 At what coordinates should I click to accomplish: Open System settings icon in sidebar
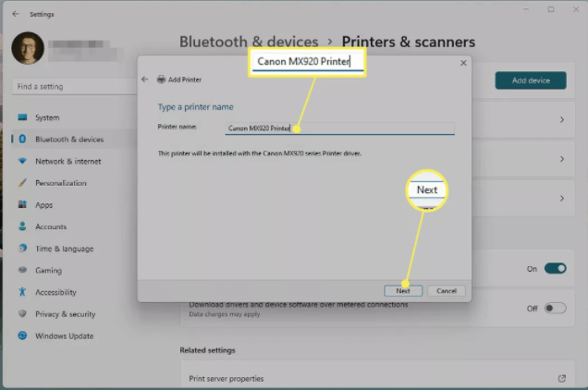pyautogui.click(x=22, y=117)
